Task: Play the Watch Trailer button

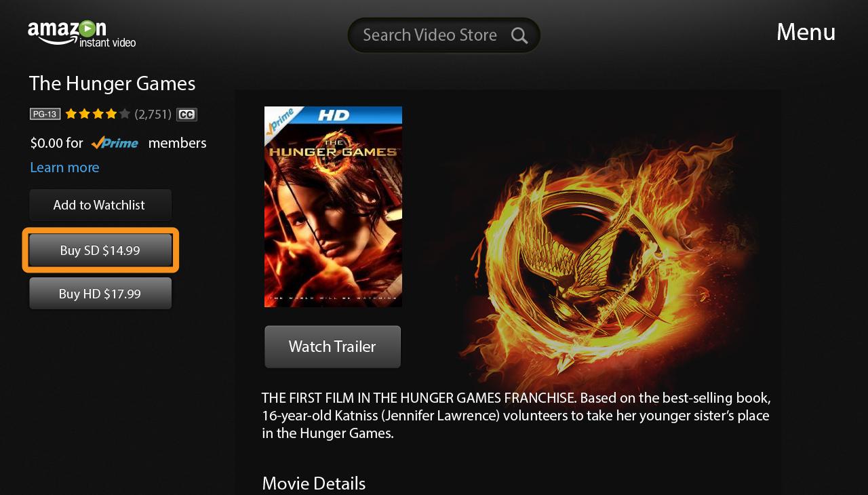Action: (x=332, y=346)
